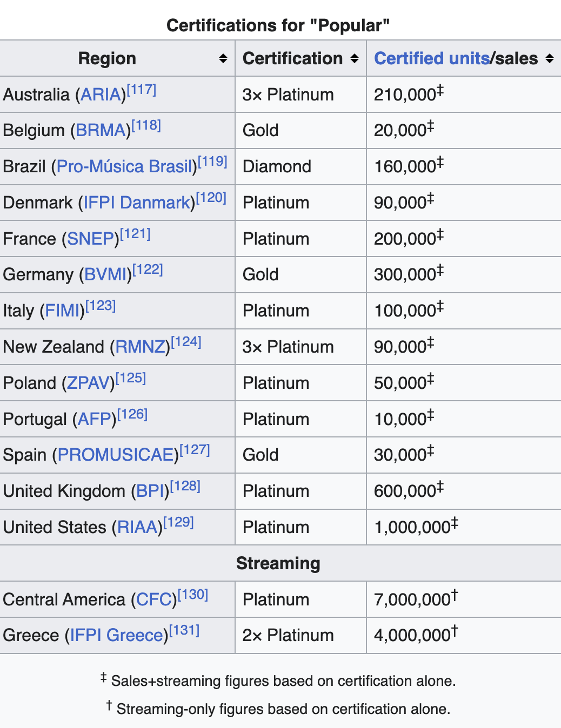Open the ZPAV link for Poland
Image resolution: width=561 pixels, height=728 pixels.
pyautogui.click(x=88, y=383)
